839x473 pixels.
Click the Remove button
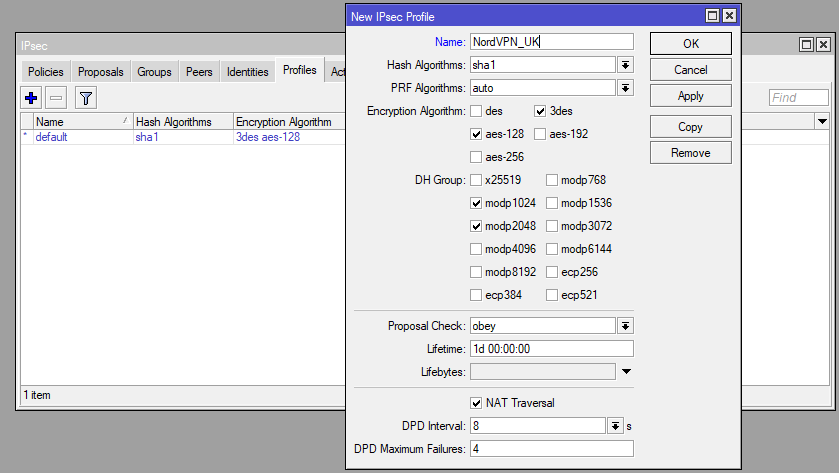[691, 153]
